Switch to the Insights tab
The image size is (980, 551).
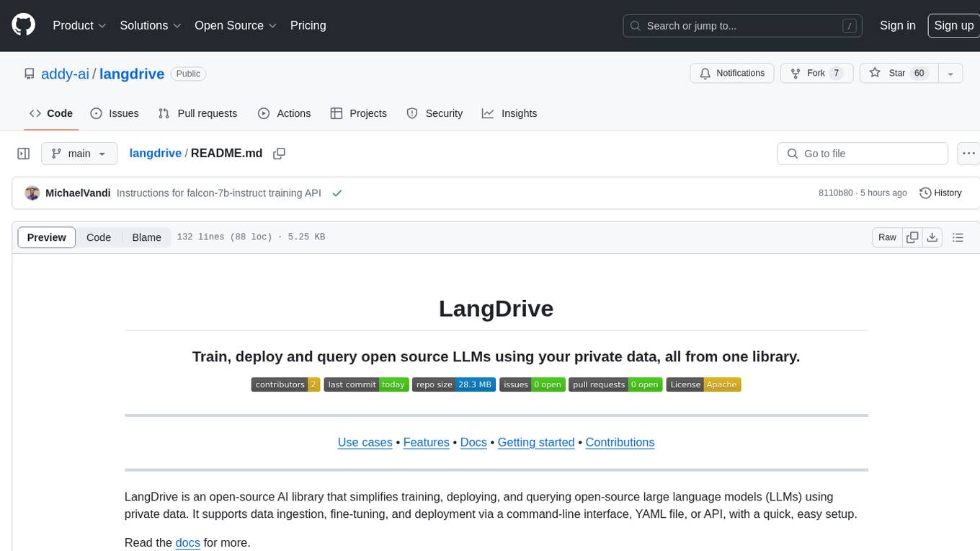[x=509, y=113]
